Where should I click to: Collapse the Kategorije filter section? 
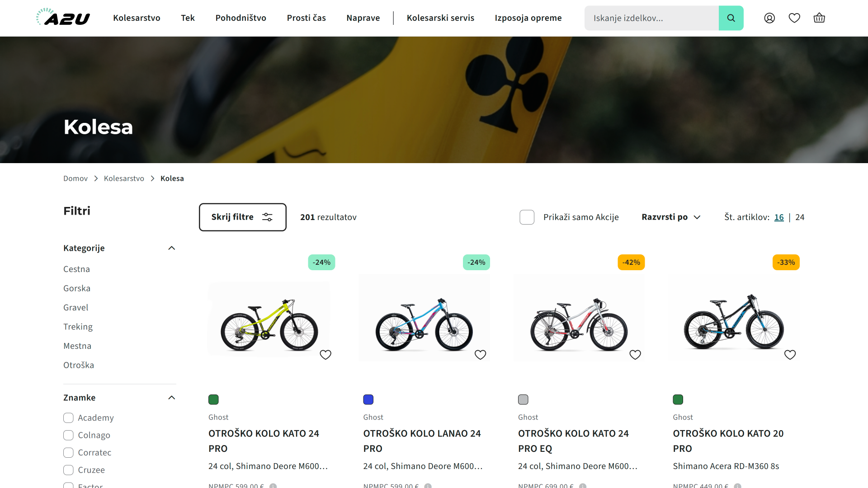tap(171, 248)
